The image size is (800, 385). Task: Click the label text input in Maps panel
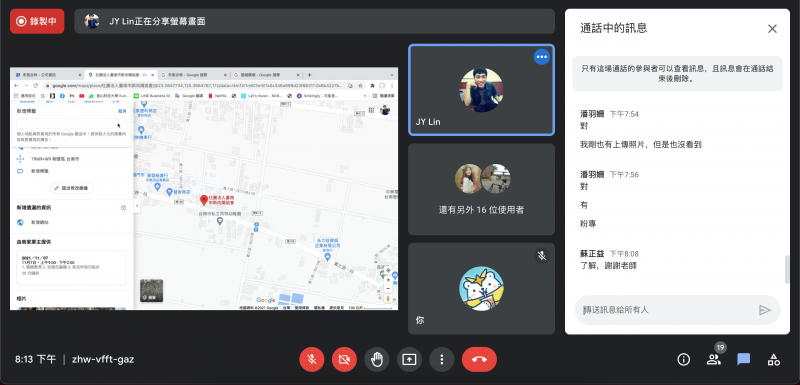pyautogui.click(x=71, y=124)
